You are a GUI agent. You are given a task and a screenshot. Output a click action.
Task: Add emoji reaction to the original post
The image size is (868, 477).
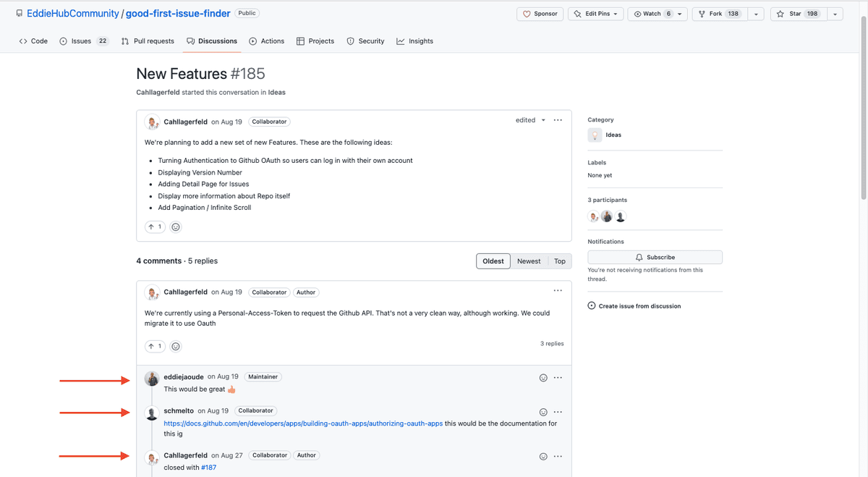tap(176, 227)
